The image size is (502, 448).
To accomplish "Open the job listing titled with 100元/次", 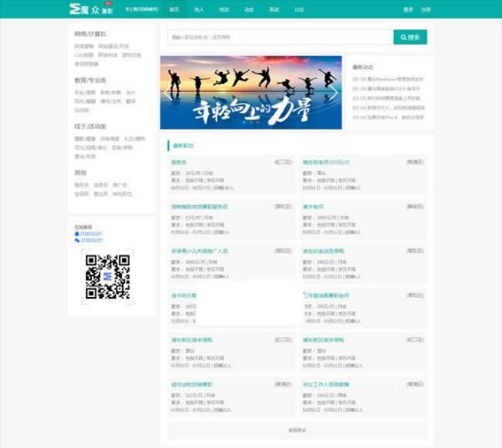I will pyautogui.click(x=326, y=162).
